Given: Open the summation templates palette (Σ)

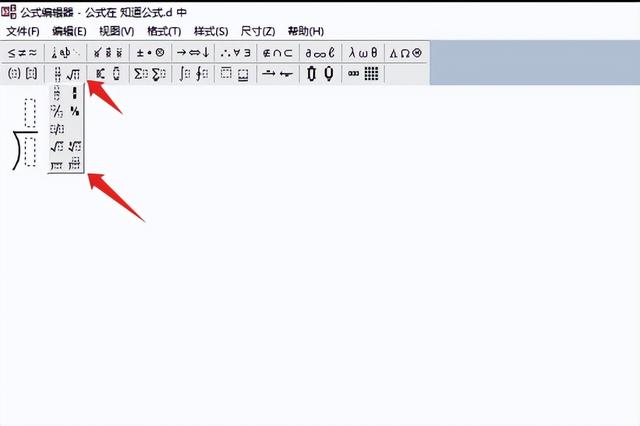Looking at the screenshot, I should [151, 74].
